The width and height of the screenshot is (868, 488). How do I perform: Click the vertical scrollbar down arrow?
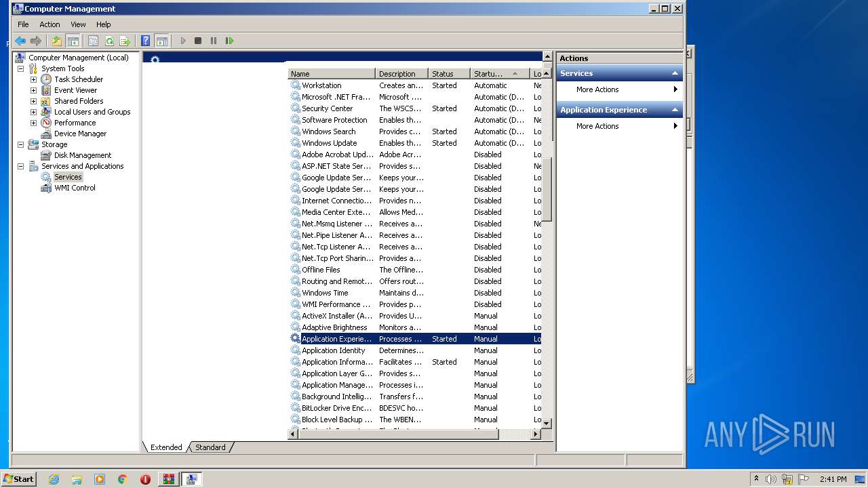(547, 423)
